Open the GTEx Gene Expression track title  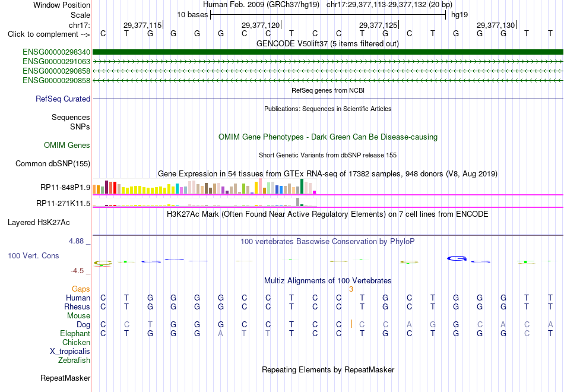tap(328, 174)
